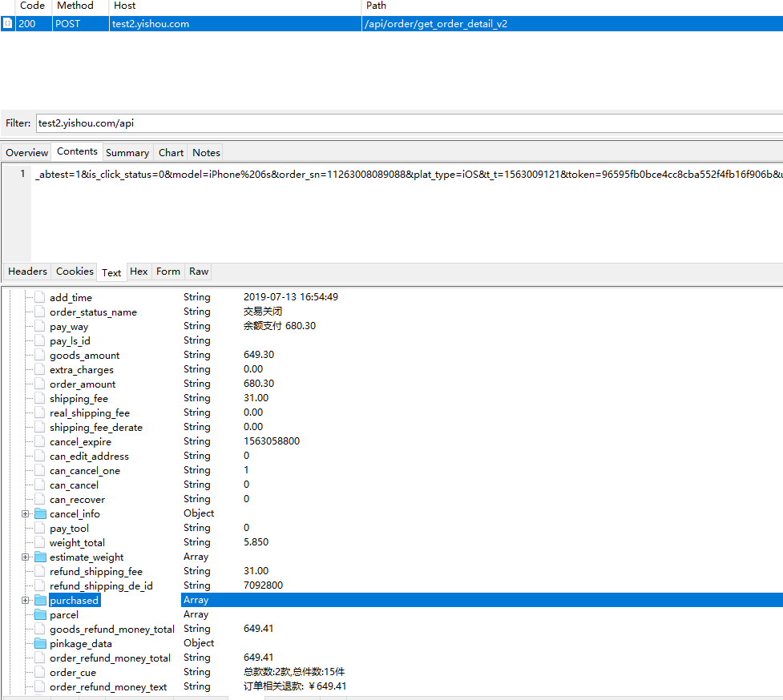Viewport: 783px width, 700px height.
Task: Expand the cancel_info object node
Action: [x=26, y=514]
